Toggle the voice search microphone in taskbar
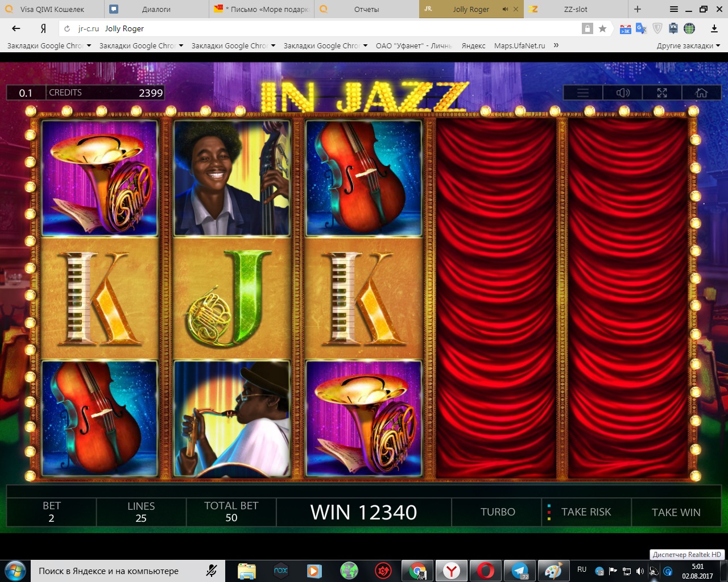The image size is (728, 582). (x=212, y=571)
